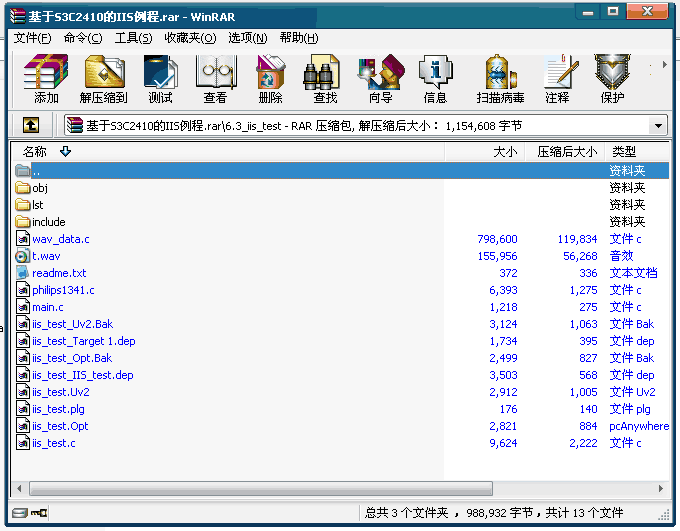680x531 pixels.
Task: Click the key password icon in status bar
Action: (39, 513)
